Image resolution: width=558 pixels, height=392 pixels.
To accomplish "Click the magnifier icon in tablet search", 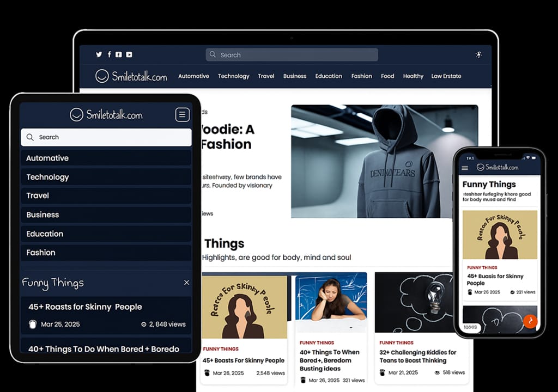I will click(x=30, y=137).
